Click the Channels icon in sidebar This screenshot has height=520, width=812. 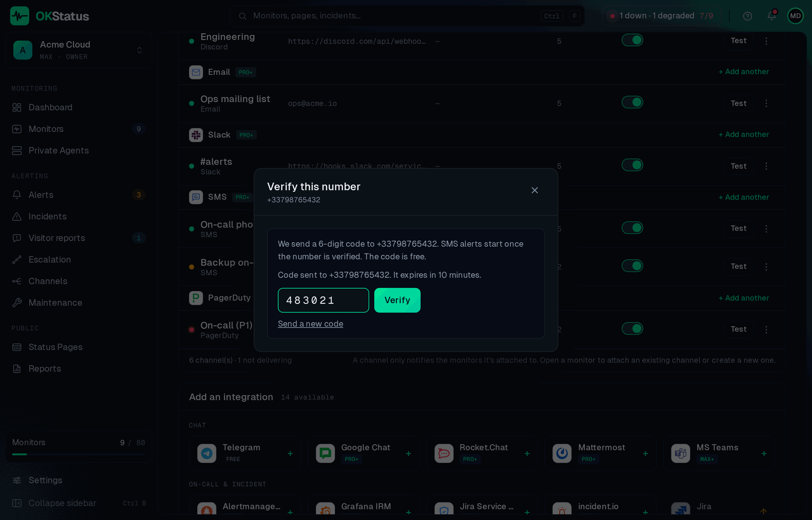tap(17, 281)
